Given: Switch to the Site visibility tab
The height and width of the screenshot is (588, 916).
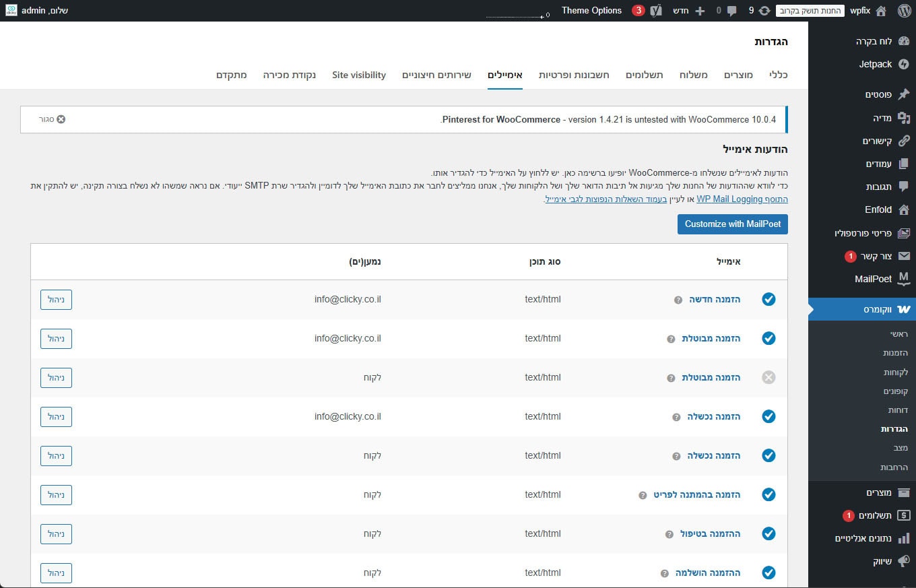Looking at the screenshot, I should coord(359,75).
